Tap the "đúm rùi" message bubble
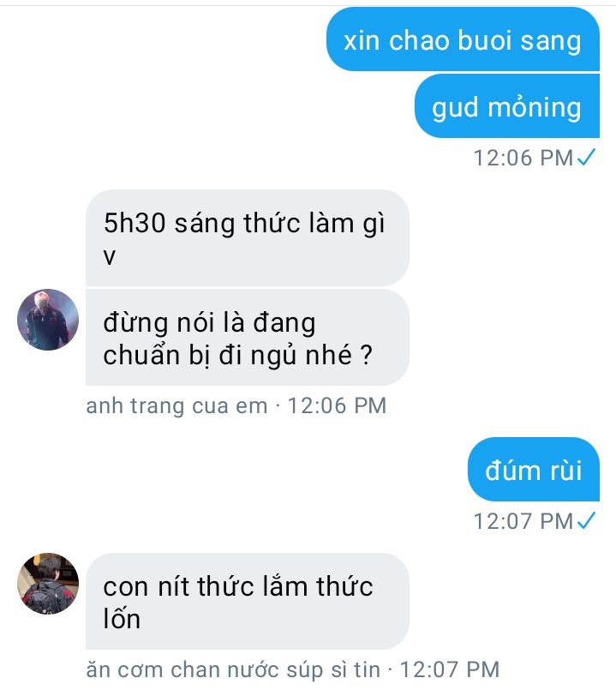616x690 pixels. [533, 470]
